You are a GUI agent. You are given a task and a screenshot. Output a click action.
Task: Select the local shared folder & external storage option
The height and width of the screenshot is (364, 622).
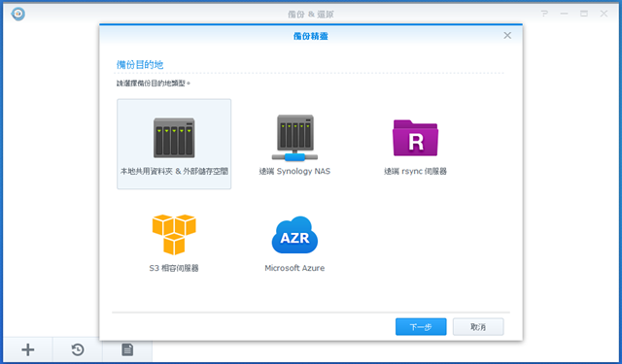coord(174,144)
